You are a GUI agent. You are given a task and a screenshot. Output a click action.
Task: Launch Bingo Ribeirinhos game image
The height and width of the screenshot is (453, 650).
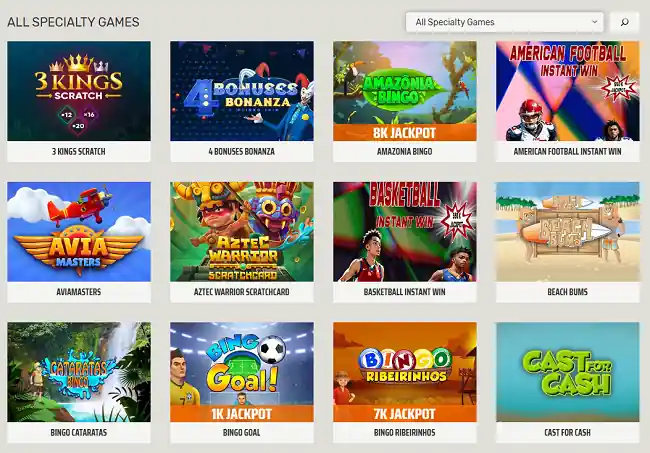[x=405, y=372]
